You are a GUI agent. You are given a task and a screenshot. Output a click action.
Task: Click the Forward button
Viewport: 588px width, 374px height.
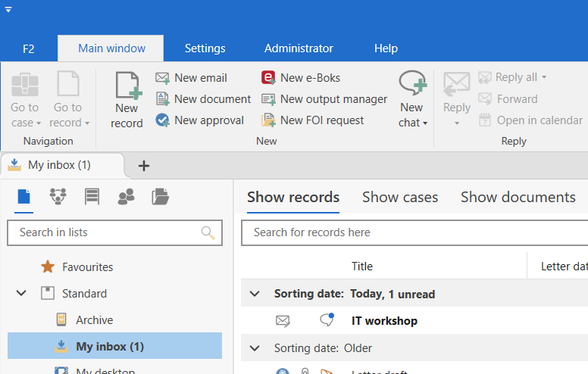(508, 99)
